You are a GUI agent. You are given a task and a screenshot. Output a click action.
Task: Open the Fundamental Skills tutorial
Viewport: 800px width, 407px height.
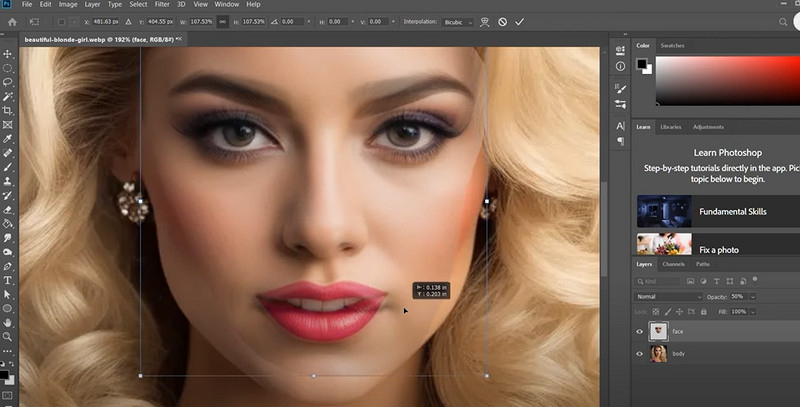tap(718, 211)
